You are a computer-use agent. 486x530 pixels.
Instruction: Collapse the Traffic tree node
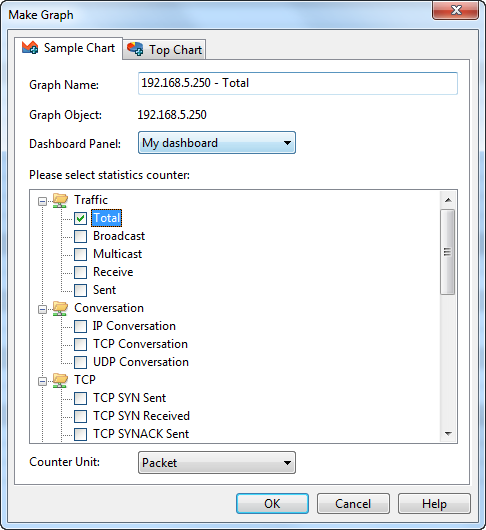point(42,201)
